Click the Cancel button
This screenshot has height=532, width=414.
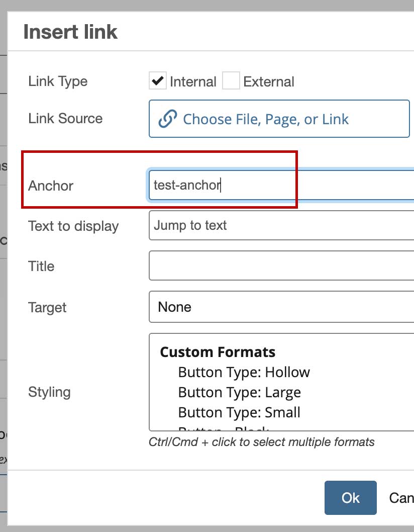click(401, 498)
